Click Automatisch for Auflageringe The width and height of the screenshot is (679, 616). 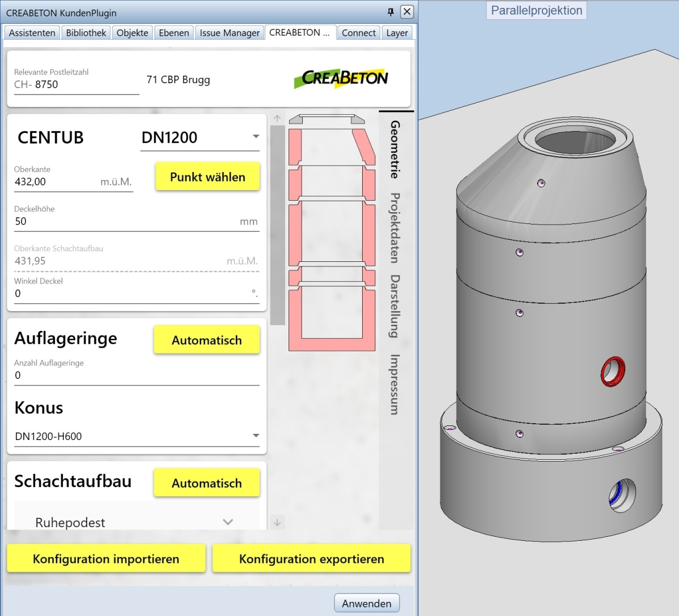click(x=207, y=340)
